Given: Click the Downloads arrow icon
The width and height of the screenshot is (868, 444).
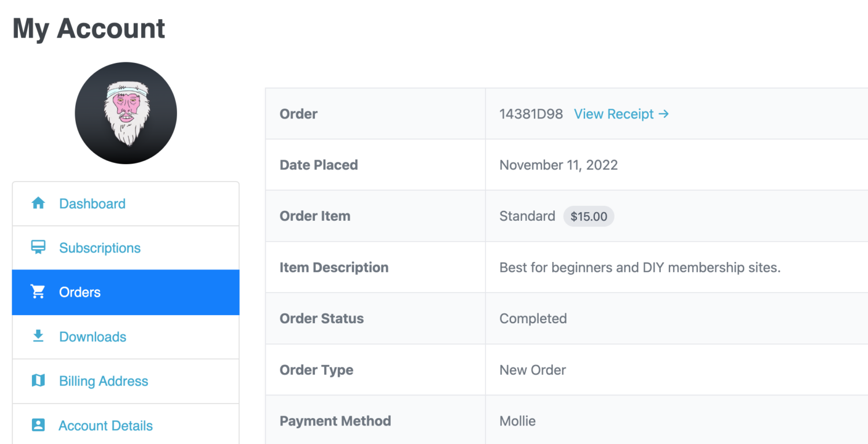Looking at the screenshot, I should pos(38,336).
